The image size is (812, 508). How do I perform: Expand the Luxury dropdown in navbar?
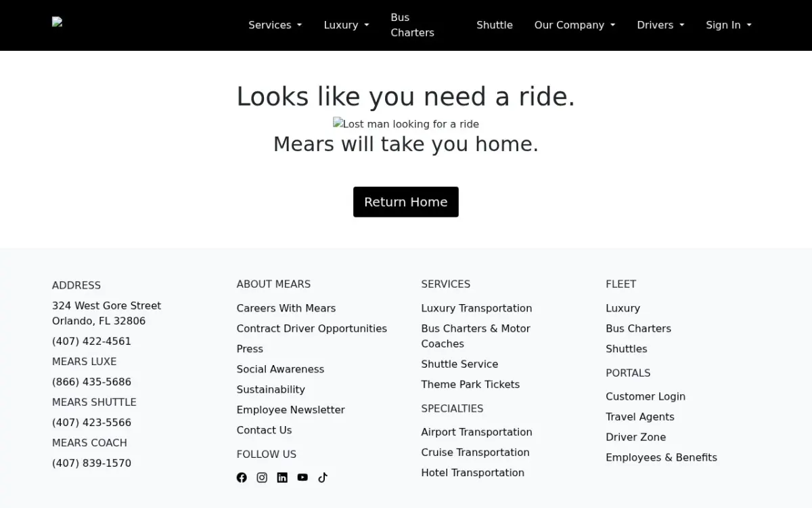(346, 25)
